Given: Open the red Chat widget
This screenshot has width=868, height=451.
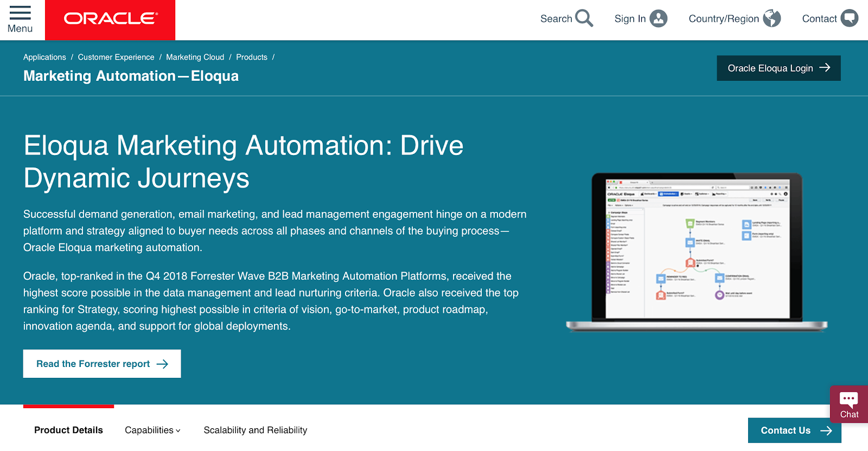Looking at the screenshot, I should pos(849,404).
